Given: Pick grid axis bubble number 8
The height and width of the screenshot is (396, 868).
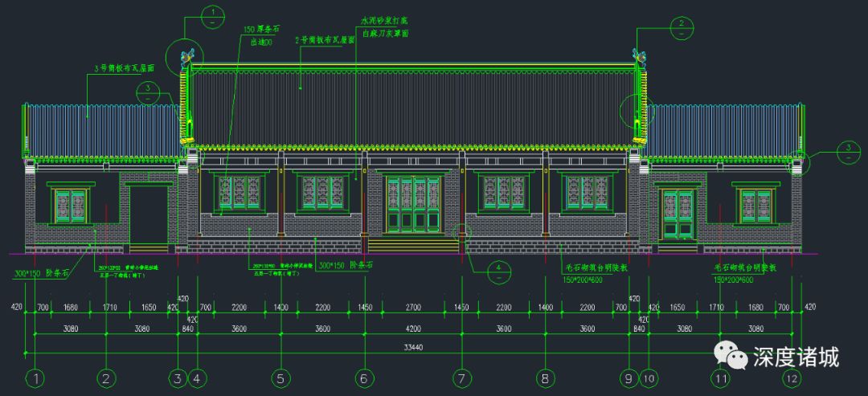Looking at the screenshot, I should (x=545, y=378).
